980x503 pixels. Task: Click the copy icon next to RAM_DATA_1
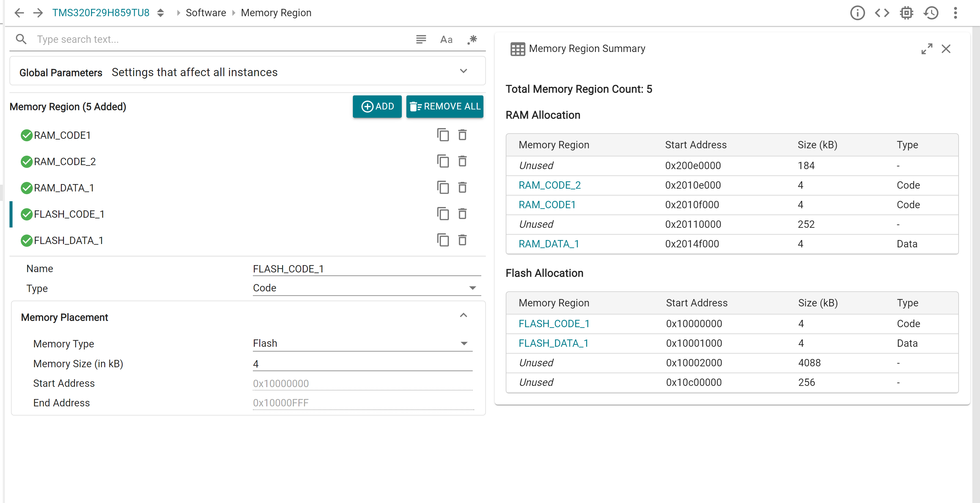pyautogui.click(x=443, y=187)
